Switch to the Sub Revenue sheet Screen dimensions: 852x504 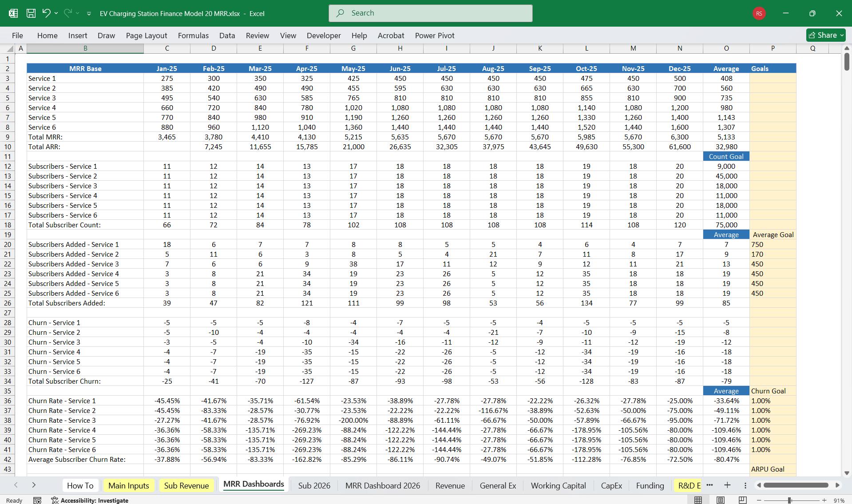[x=186, y=485]
